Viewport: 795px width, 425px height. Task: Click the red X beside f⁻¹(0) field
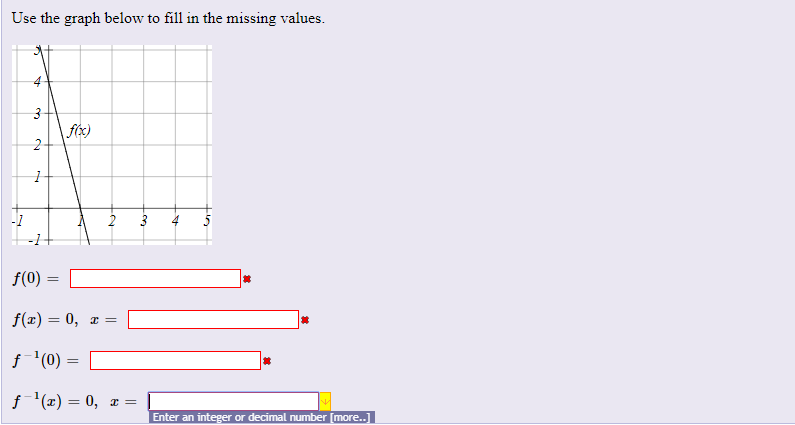267,361
